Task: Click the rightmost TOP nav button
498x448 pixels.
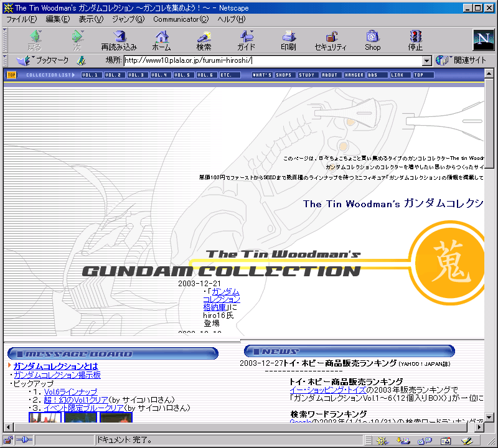Action: pyautogui.click(x=423, y=75)
